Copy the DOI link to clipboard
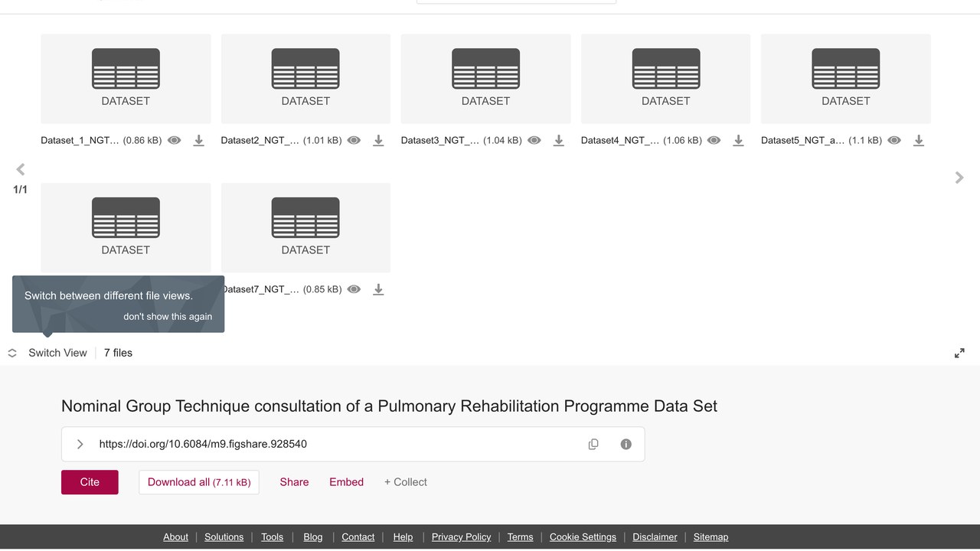Screen dimensions: 980x551 coord(593,444)
